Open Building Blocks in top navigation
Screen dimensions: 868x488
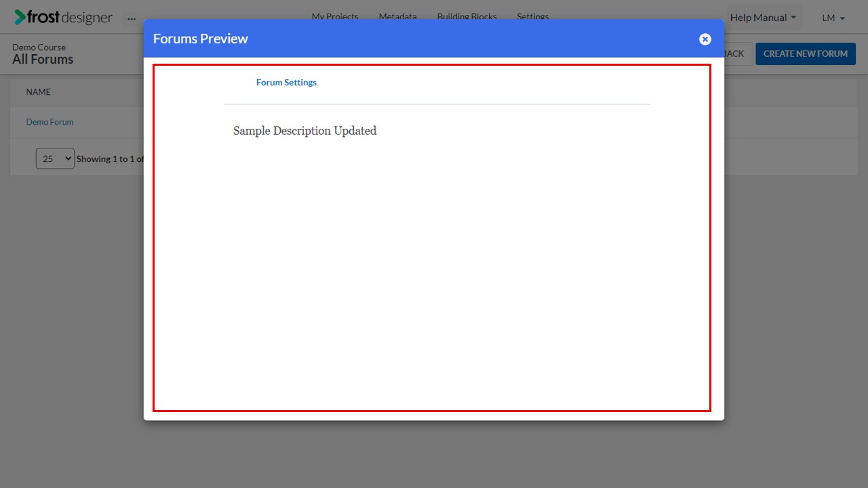[x=467, y=16]
